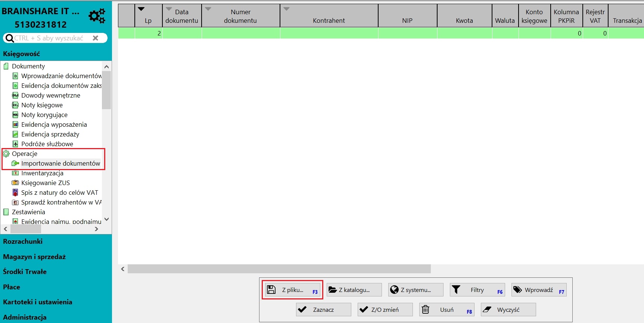Click the Wyczyść eraser icon
Viewport: 644px width, 323px height.
click(x=487, y=310)
